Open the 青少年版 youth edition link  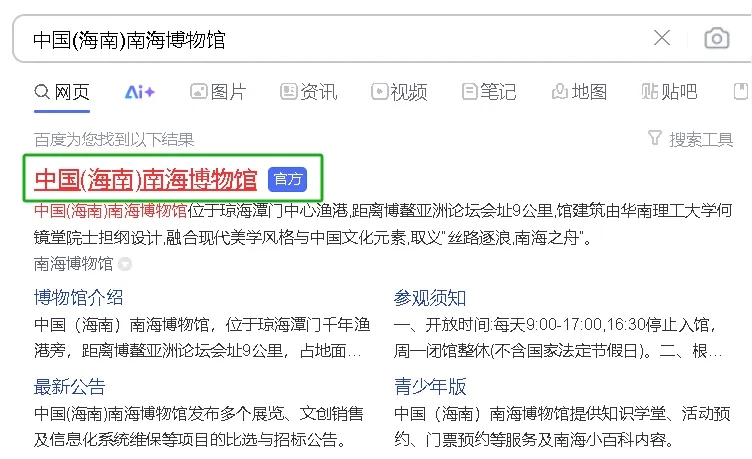(430, 387)
